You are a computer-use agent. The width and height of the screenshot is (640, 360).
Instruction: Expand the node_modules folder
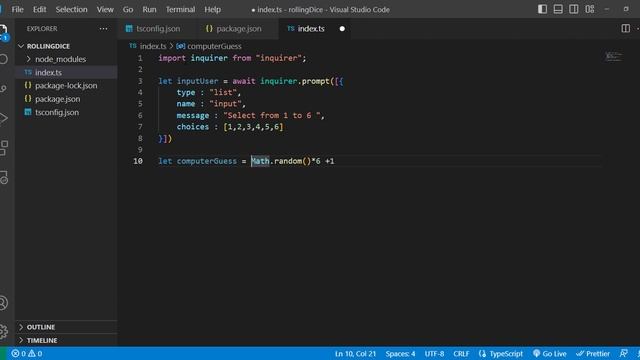click(x=60, y=59)
